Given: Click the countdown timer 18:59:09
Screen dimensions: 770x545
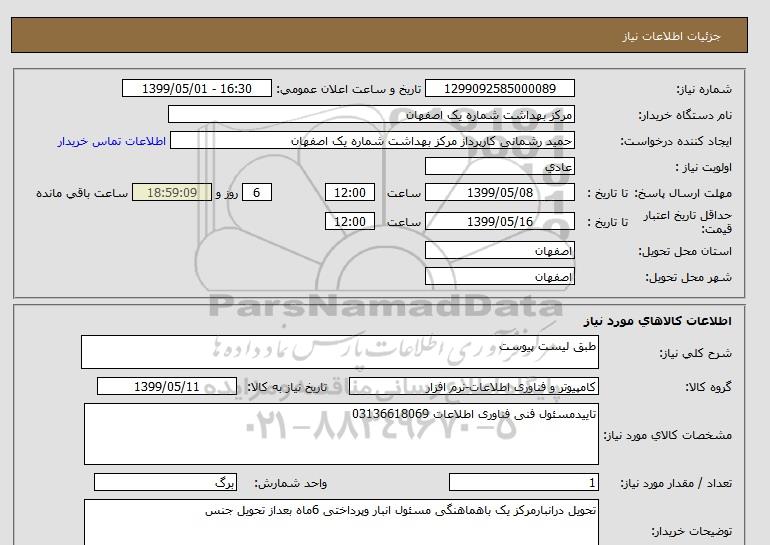Looking at the screenshot, I should [172, 192].
